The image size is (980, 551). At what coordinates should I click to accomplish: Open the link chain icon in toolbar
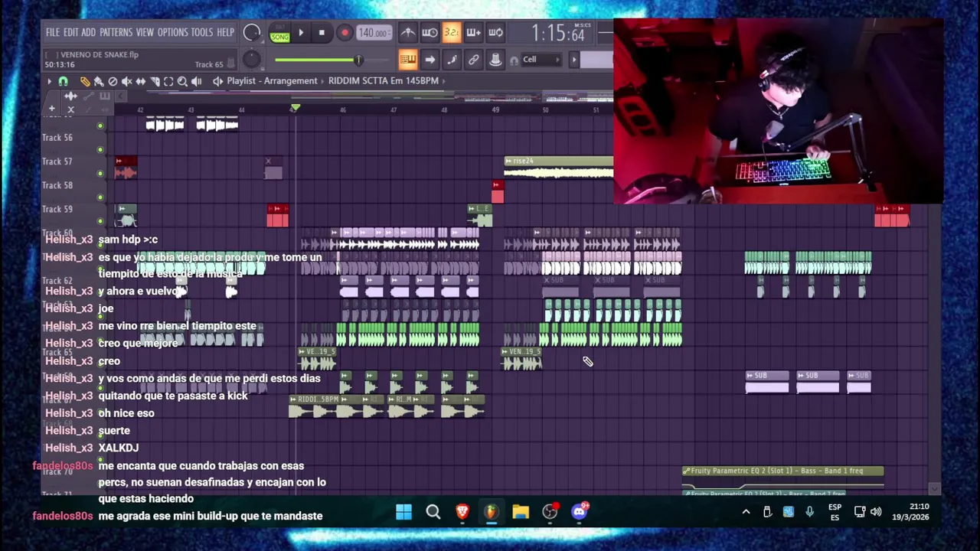474,60
